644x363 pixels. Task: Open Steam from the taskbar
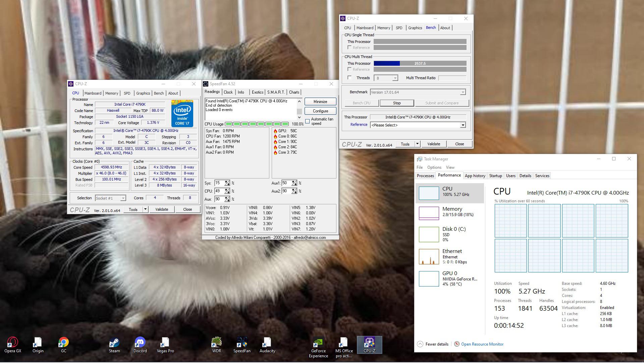click(x=114, y=343)
